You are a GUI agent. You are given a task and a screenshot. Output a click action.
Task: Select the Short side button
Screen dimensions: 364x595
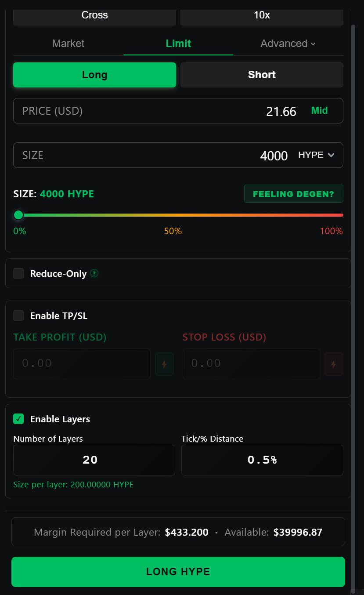pyautogui.click(x=262, y=75)
